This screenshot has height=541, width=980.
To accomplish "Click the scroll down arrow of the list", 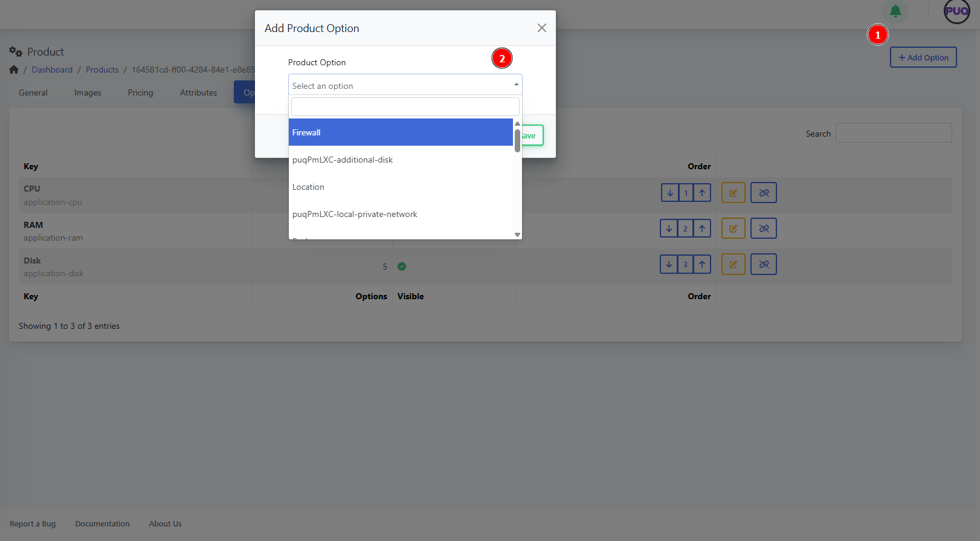I will point(517,235).
